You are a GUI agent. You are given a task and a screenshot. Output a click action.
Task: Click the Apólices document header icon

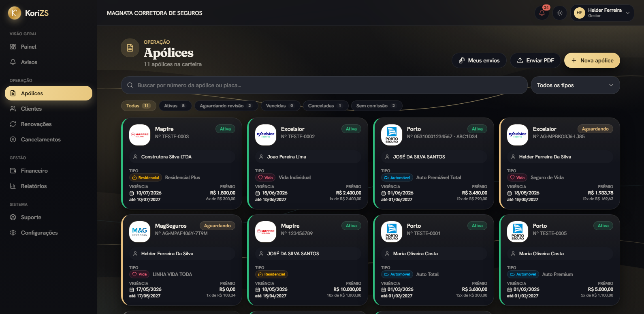[130, 48]
